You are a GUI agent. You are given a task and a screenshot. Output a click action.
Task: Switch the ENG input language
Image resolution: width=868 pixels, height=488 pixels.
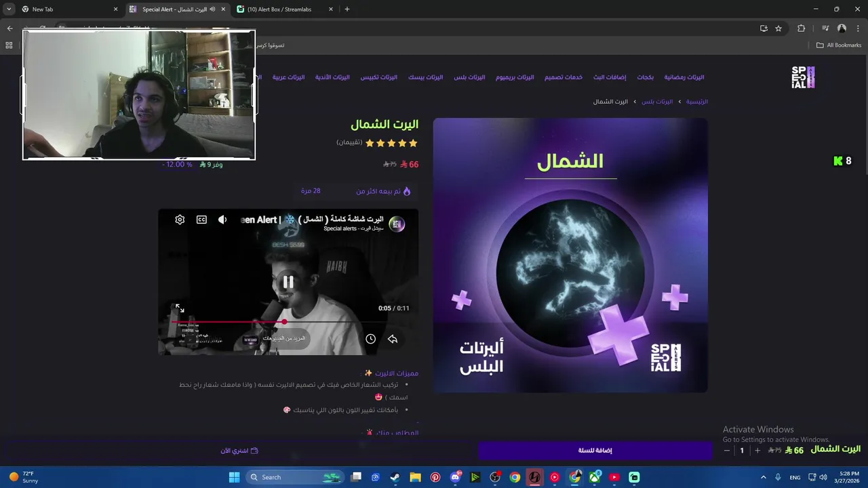click(x=795, y=477)
